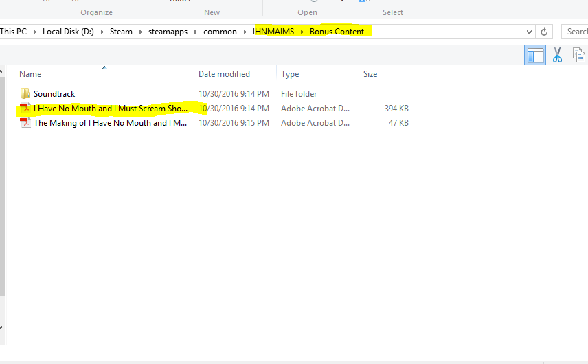Click the Organize ribbon group label
The height and width of the screenshot is (364, 588).
click(x=96, y=12)
